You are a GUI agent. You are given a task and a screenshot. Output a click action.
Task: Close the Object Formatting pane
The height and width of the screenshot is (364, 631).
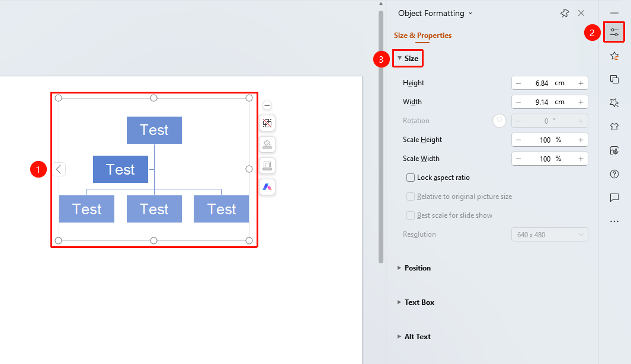[x=581, y=13]
